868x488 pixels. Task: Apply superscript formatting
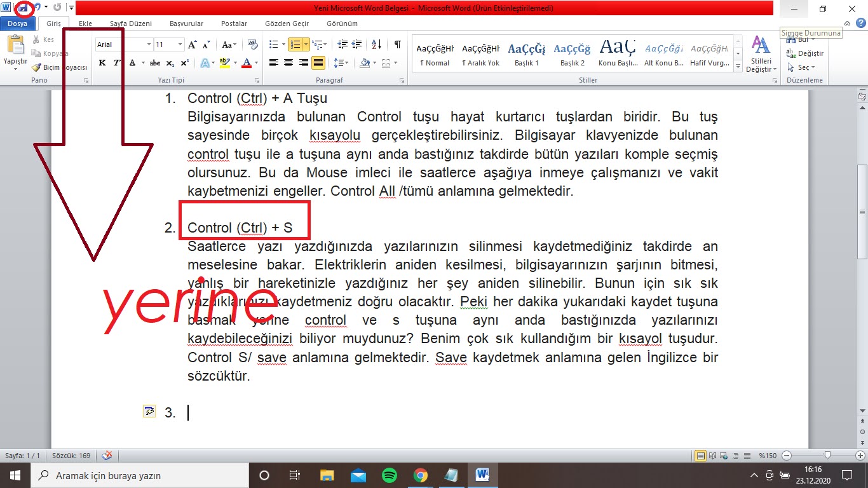(x=184, y=63)
